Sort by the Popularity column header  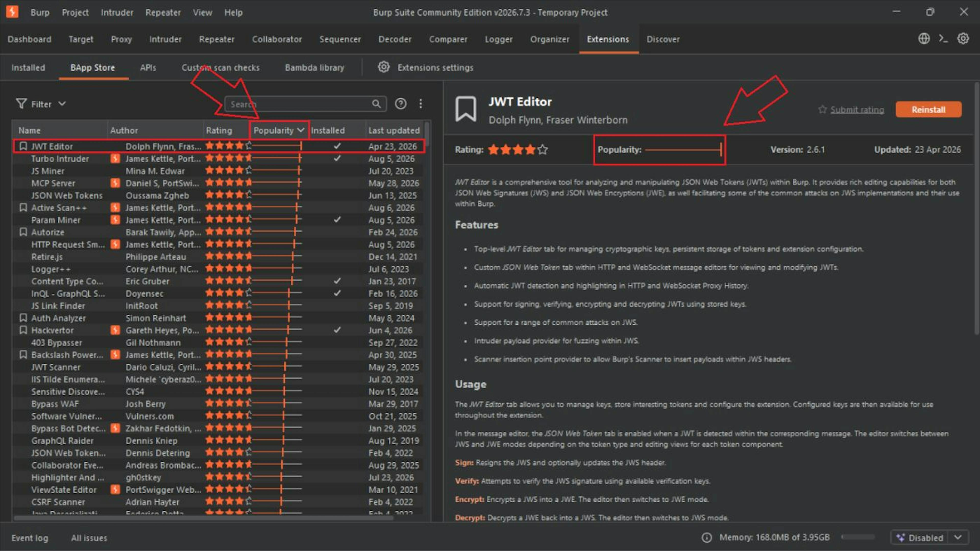279,130
